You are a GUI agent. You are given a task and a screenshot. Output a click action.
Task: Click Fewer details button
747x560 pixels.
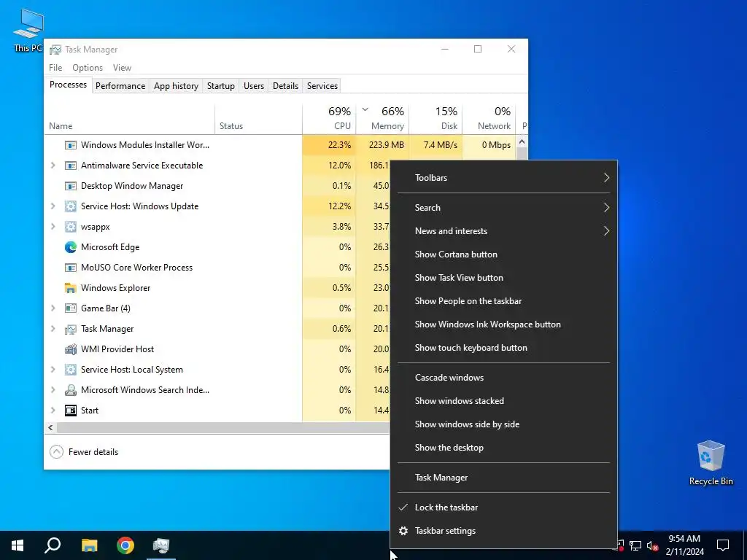[x=84, y=452]
